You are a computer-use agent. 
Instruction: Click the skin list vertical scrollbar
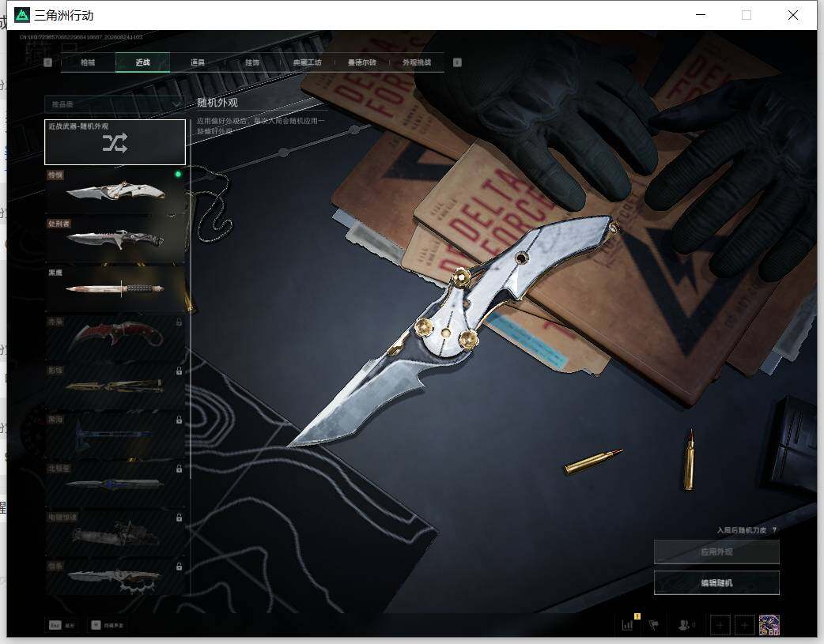coord(191,299)
